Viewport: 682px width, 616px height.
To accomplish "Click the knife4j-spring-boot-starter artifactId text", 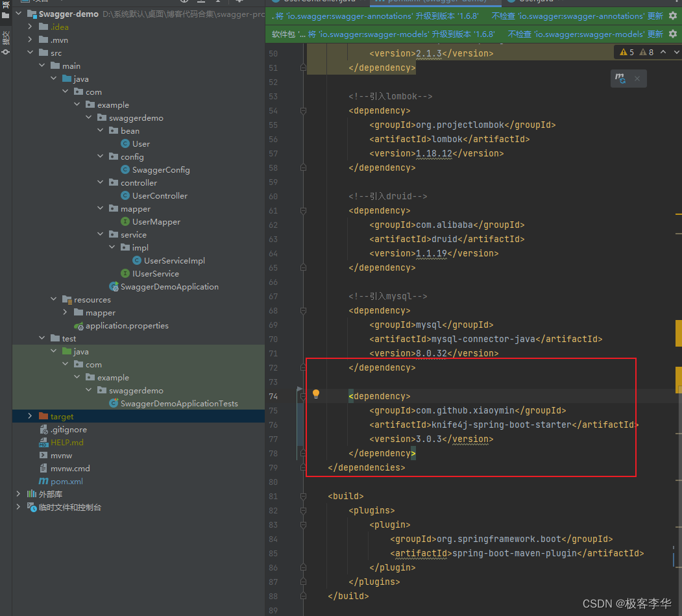I will point(502,425).
